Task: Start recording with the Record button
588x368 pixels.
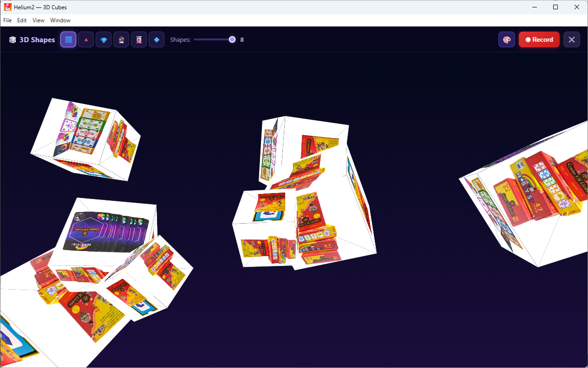Action: pos(539,39)
